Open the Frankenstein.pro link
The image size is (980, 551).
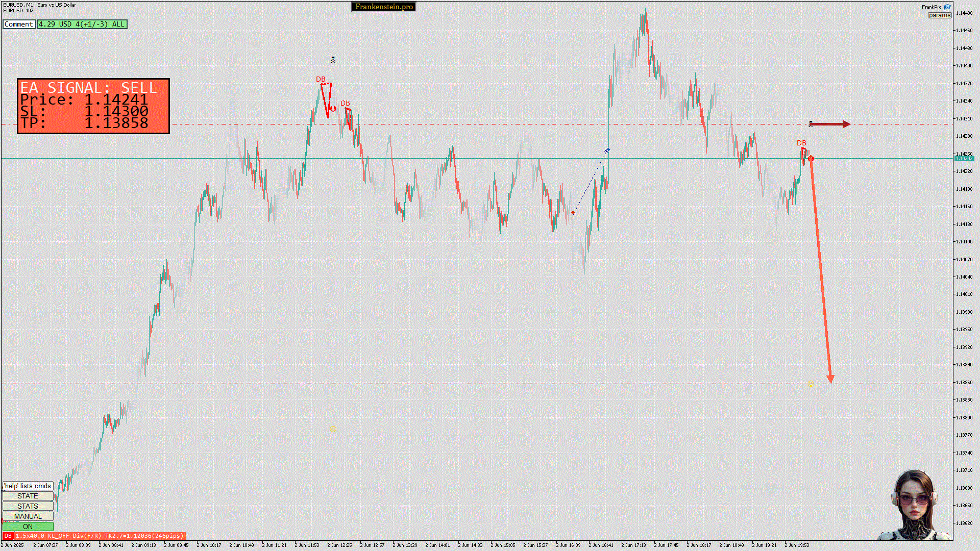tap(384, 7)
